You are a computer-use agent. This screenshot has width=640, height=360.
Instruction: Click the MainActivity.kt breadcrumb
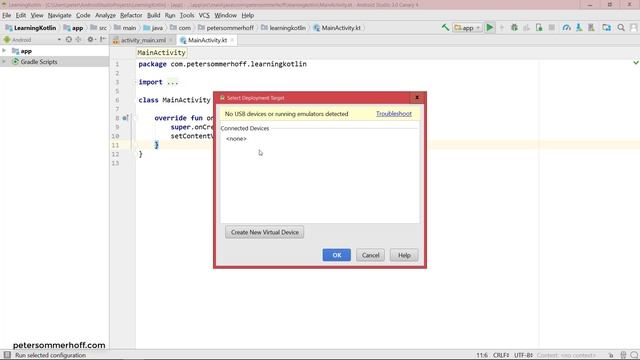337,28
